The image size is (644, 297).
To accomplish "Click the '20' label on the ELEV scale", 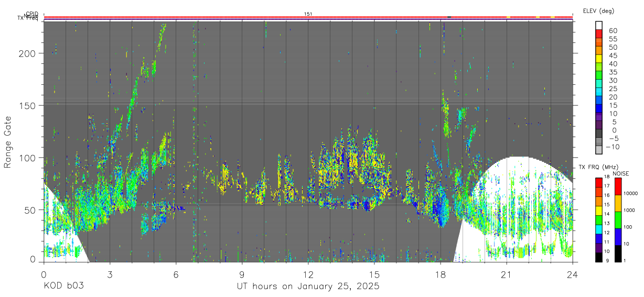I will click(613, 97).
